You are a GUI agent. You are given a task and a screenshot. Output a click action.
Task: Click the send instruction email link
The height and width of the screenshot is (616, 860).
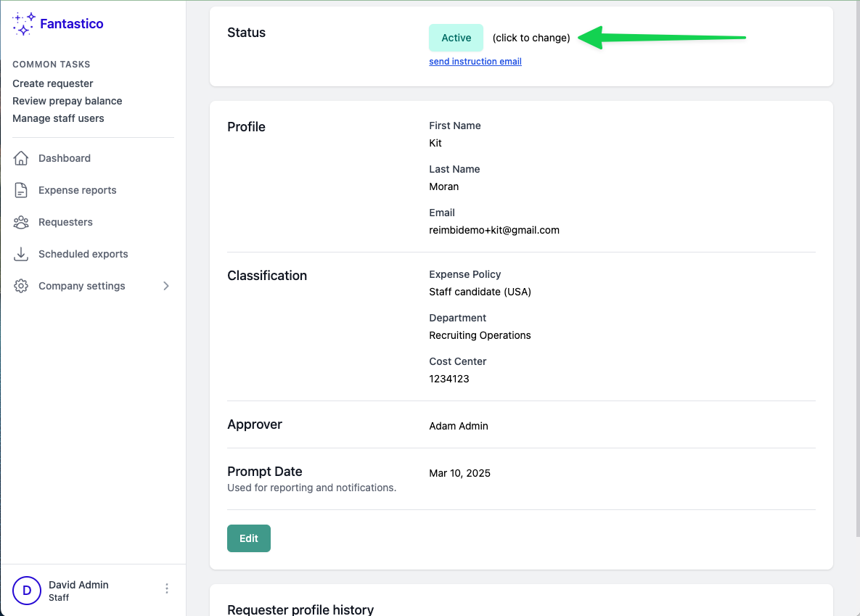(x=475, y=62)
